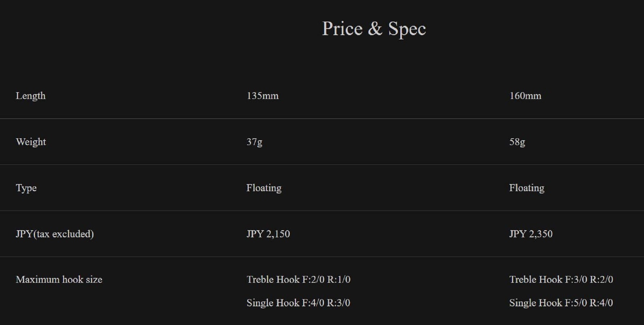This screenshot has height=325, width=644.
Task: Select the 58g weight value
Action: click(517, 142)
